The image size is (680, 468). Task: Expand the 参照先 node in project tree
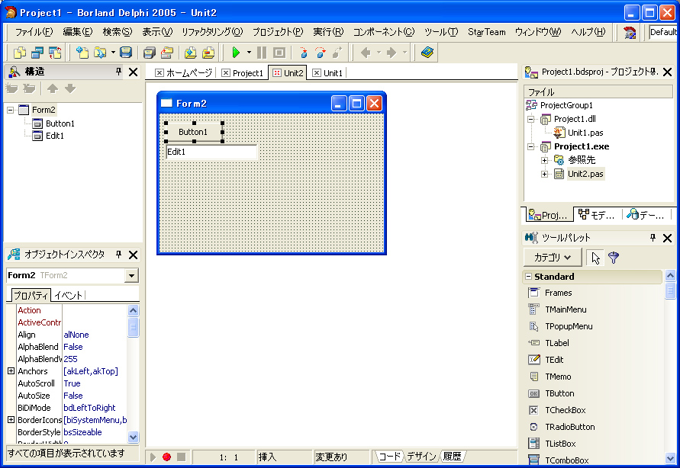[544, 160]
